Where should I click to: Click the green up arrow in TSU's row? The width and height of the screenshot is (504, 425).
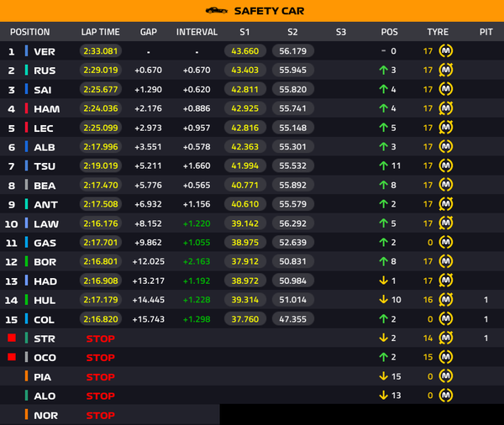tap(383, 165)
